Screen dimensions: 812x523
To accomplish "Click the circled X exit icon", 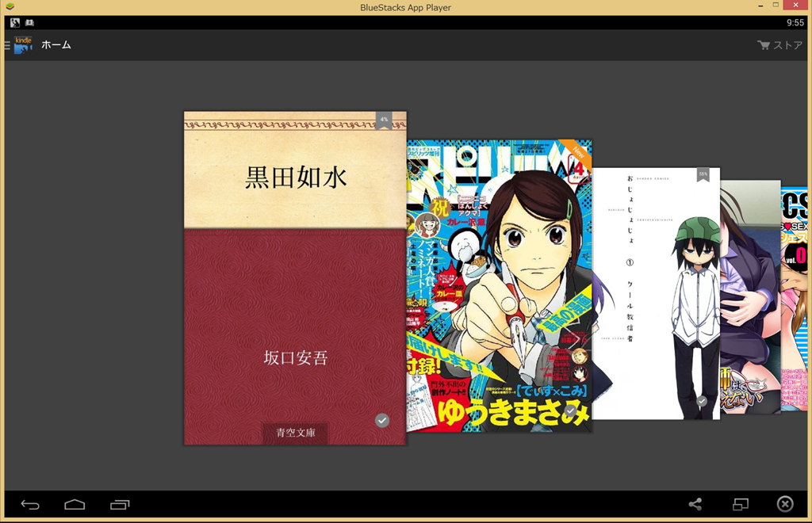I will (784, 505).
